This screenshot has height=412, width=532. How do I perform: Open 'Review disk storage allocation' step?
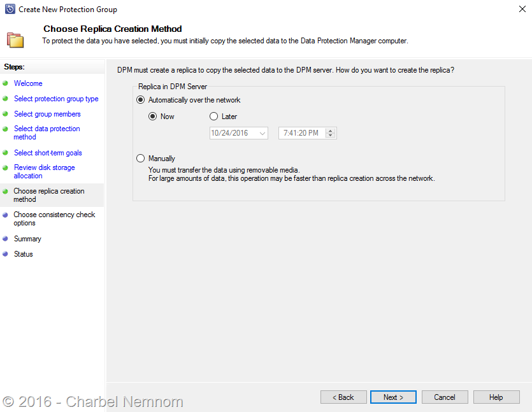click(45, 171)
